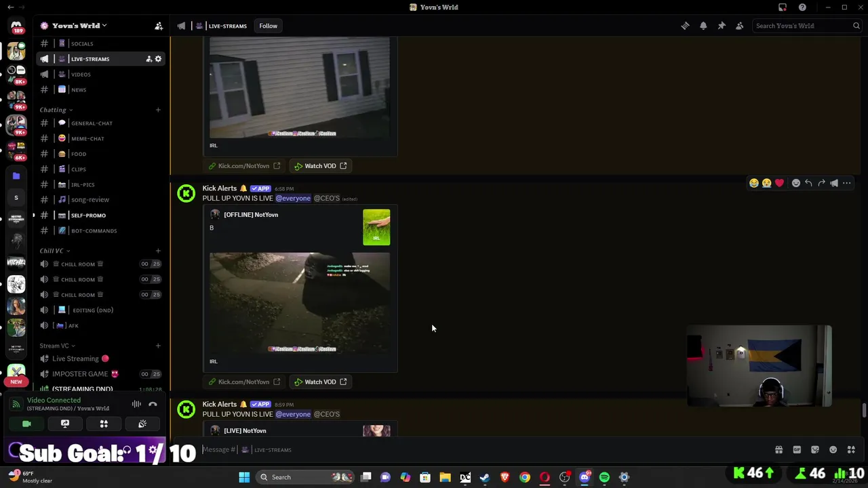Click the publish megaphone on the message
Image resolution: width=868 pixels, height=488 pixels.
(x=834, y=183)
